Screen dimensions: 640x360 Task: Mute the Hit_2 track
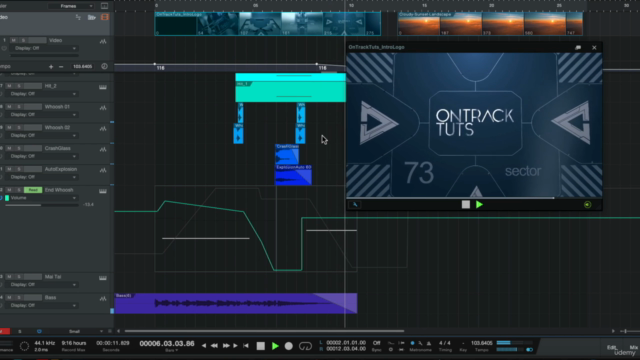click(9, 86)
